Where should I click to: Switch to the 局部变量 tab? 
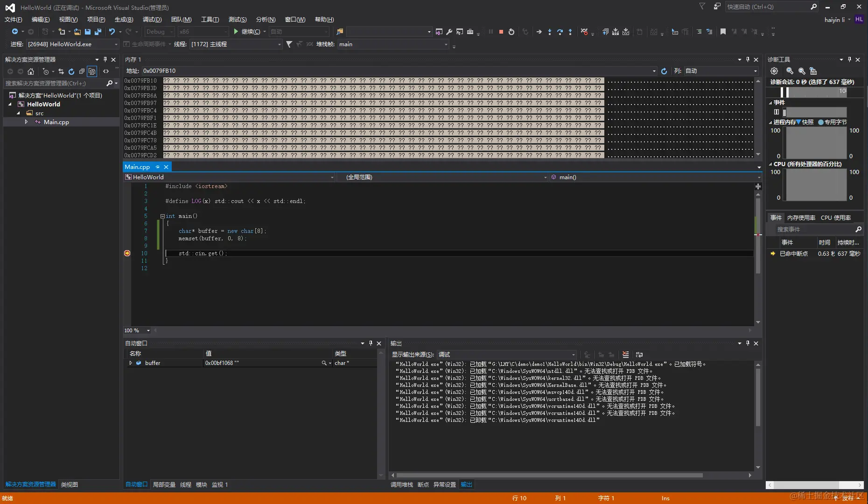point(164,484)
